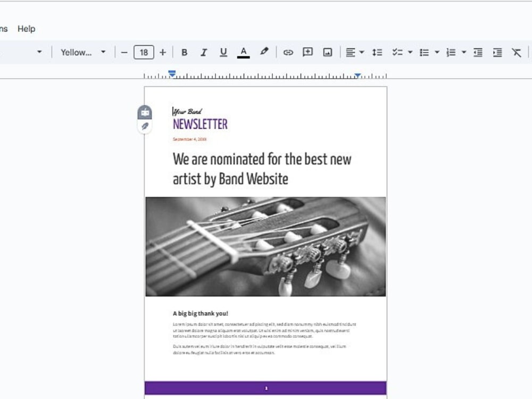This screenshot has height=399, width=532.
Task: Apply a bulleted list
Action: [x=424, y=53]
